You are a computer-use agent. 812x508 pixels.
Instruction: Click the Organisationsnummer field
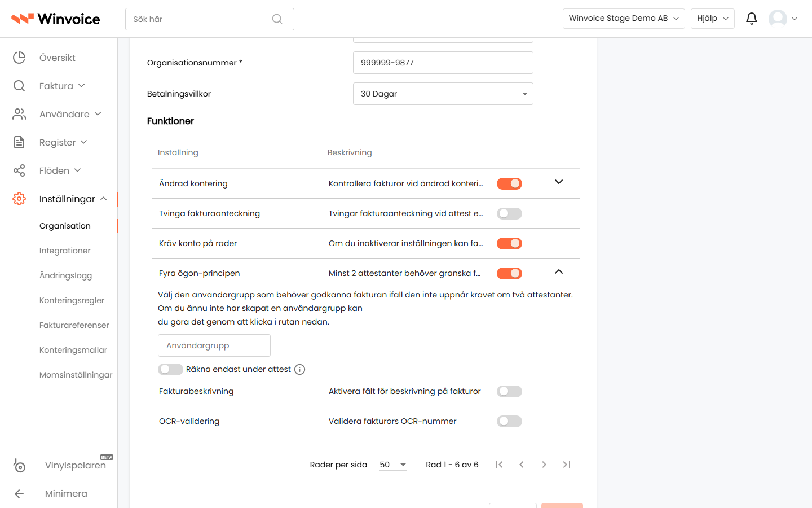coord(443,63)
